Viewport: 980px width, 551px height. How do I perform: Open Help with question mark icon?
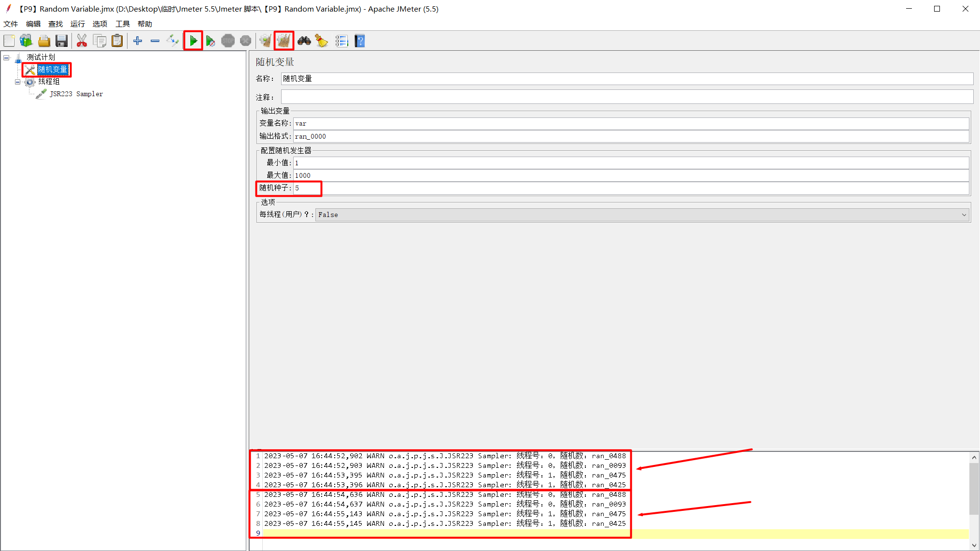click(x=359, y=41)
